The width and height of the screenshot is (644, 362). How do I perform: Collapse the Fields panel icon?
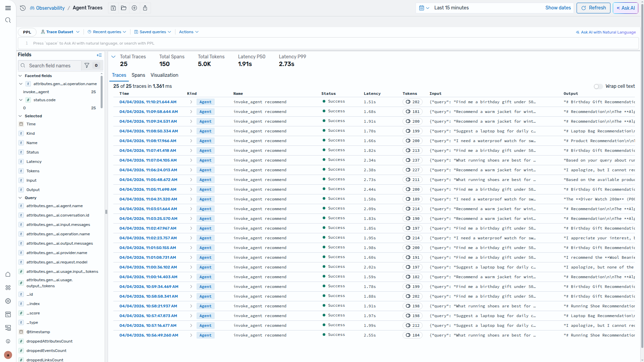pyautogui.click(x=99, y=55)
